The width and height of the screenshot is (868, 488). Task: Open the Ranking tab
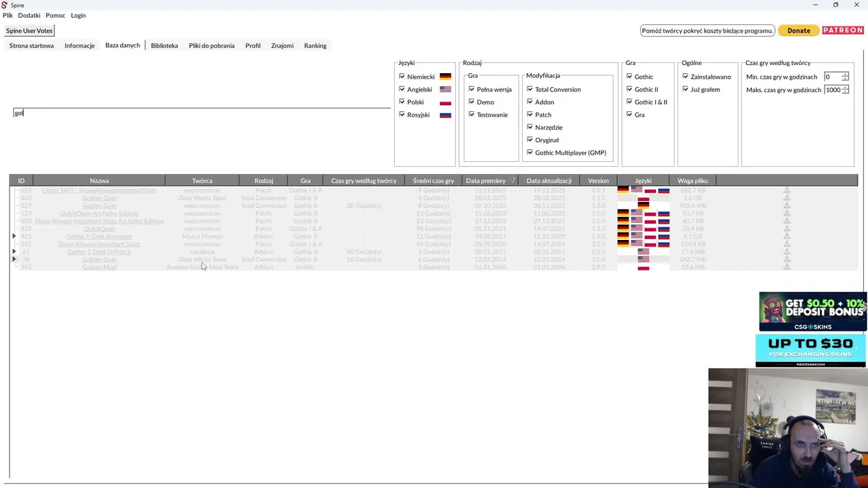(315, 45)
